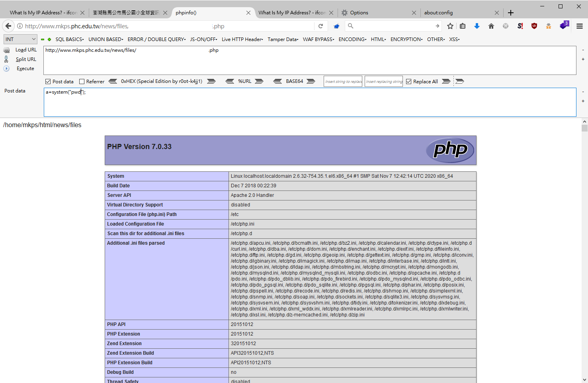Viewport: 588px width, 383px height.
Task: Expand the Tamper Data menu
Action: pos(283,39)
